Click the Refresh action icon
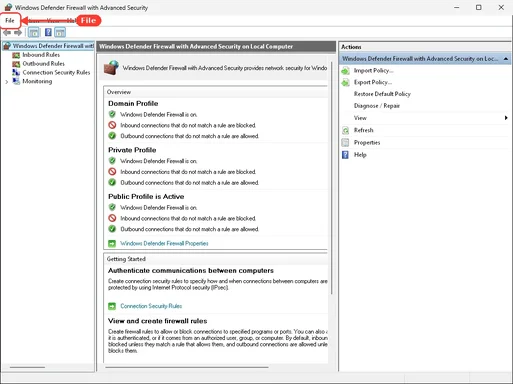The height and width of the screenshot is (384, 513). tap(345, 130)
